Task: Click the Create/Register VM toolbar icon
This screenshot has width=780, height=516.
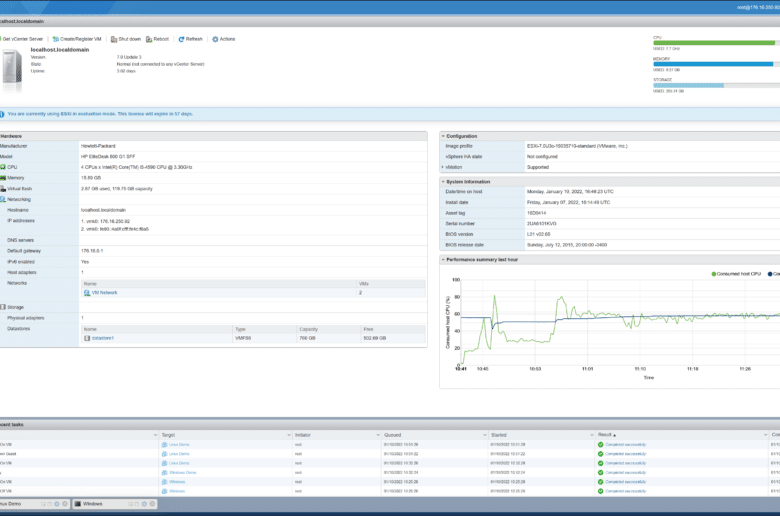Action: pos(56,39)
